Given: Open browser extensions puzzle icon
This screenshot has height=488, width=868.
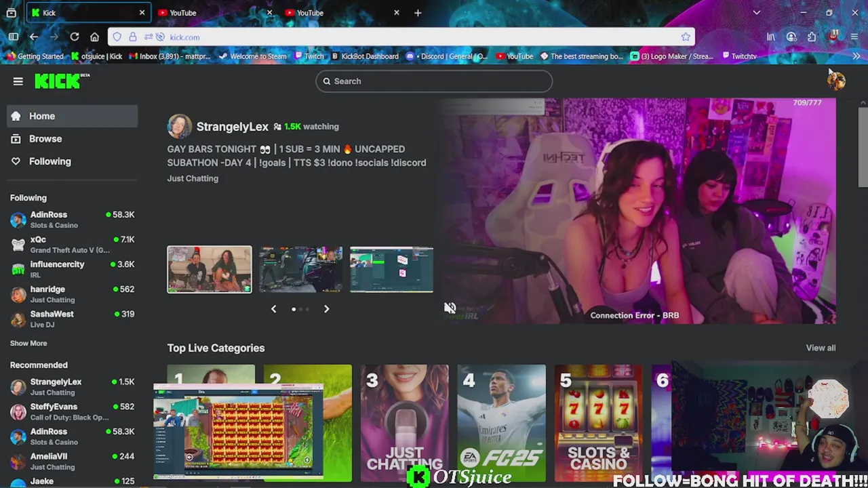Looking at the screenshot, I should click(812, 37).
